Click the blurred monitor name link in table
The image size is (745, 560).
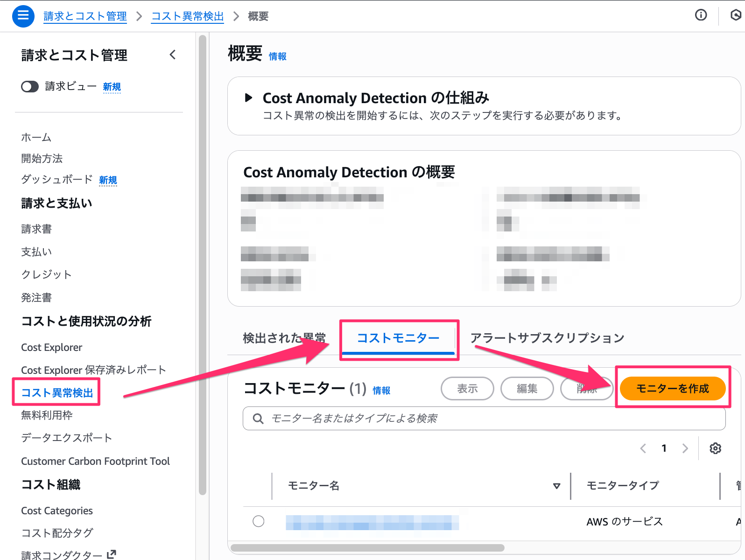click(x=372, y=523)
